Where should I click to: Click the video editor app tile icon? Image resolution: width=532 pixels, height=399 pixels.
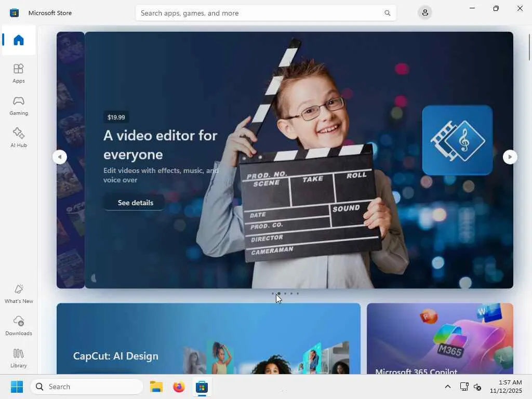pyautogui.click(x=457, y=140)
